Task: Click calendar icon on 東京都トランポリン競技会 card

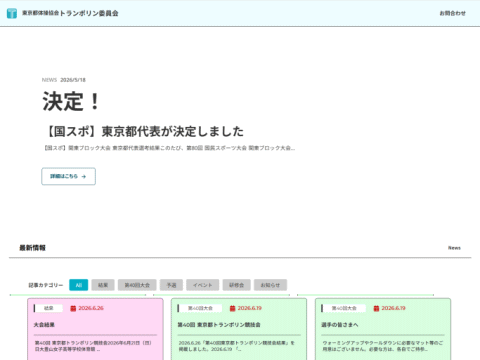Action: click(233, 308)
